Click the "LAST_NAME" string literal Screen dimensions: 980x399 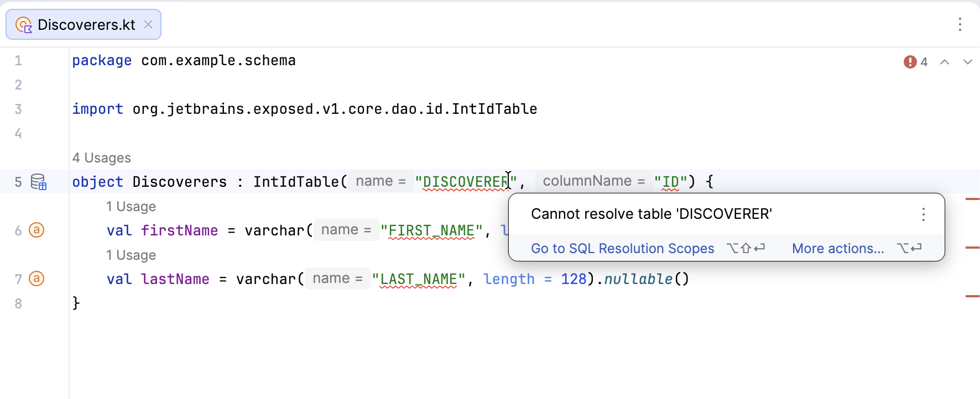tap(419, 279)
